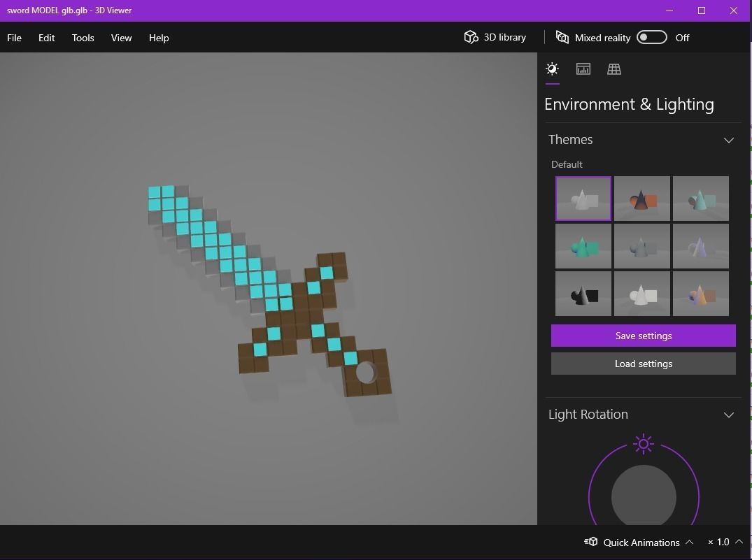Select the bright white shapes theme thumbnail
The image size is (752, 560).
[x=641, y=294]
